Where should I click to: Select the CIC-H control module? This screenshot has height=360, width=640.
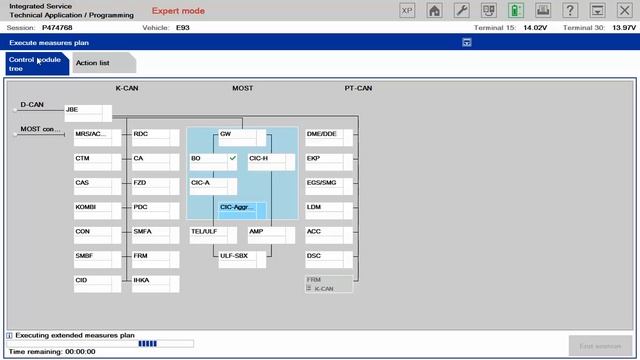point(271,162)
